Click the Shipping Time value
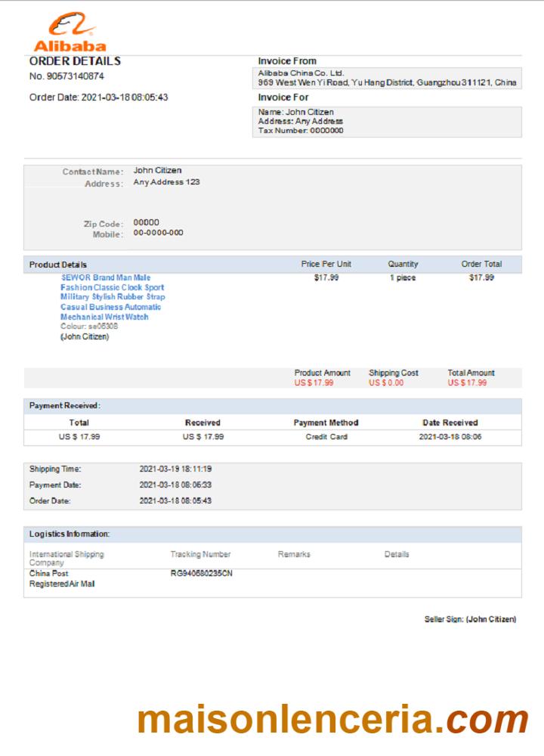 175,469
